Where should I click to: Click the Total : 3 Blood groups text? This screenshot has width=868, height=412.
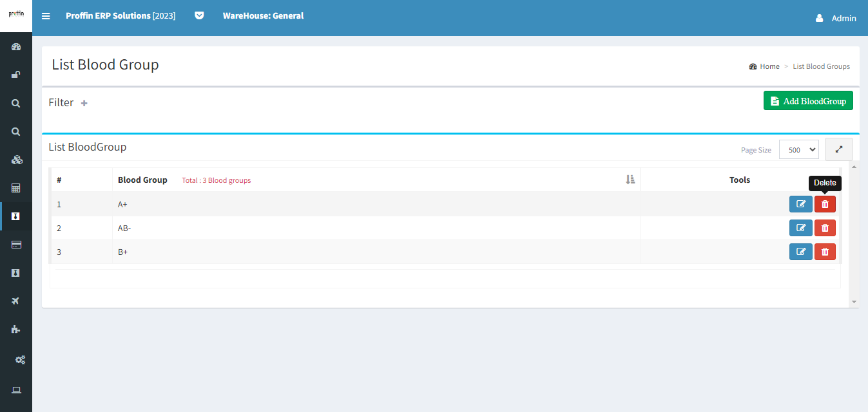(216, 180)
